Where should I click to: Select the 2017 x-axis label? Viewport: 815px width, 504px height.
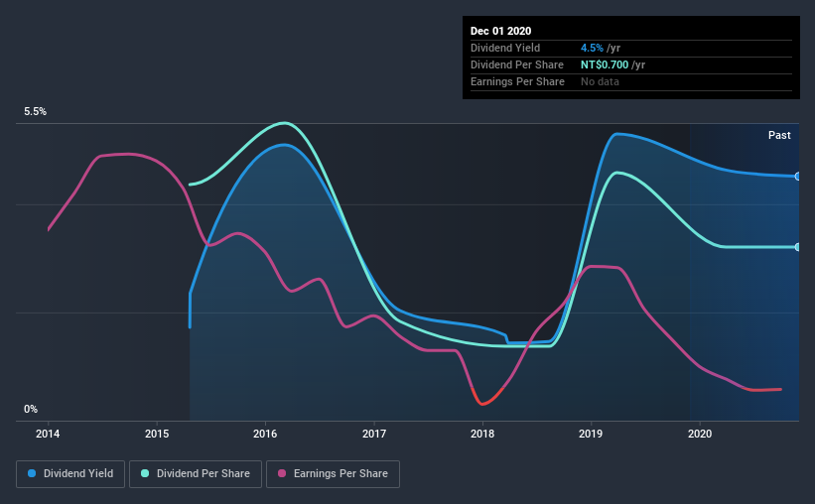[373, 434]
